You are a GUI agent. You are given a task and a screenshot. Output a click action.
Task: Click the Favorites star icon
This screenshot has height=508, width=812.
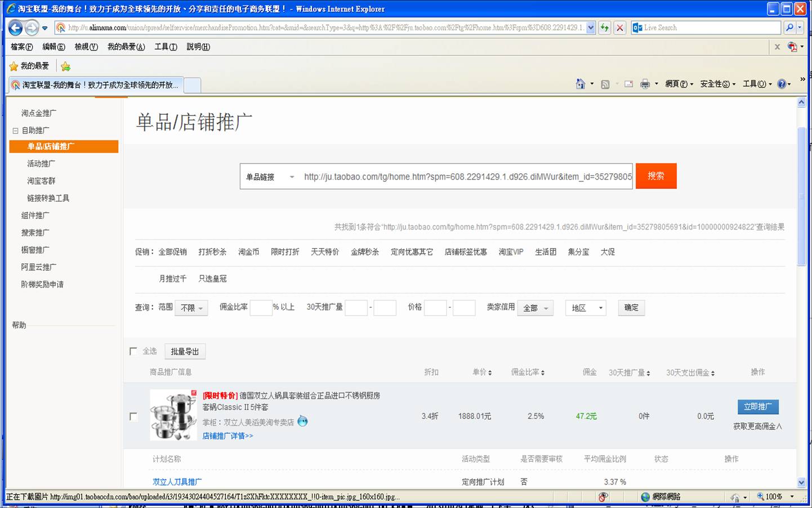pyautogui.click(x=14, y=66)
